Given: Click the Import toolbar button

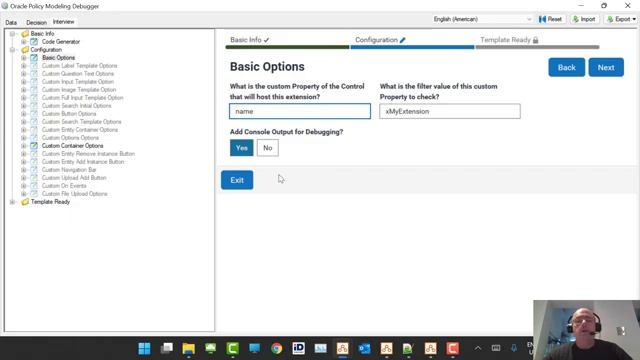Looking at the screenshot, I should click(x=584, y=19).
